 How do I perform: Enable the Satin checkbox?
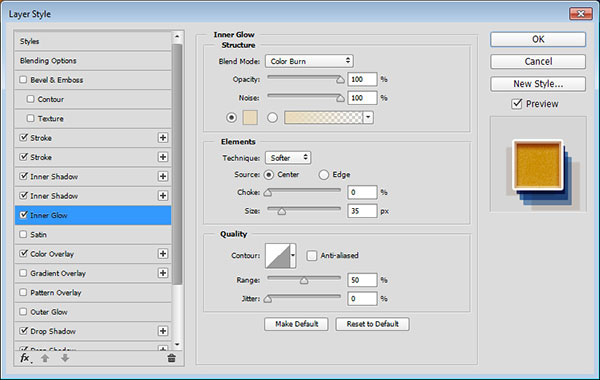(23, 234)
